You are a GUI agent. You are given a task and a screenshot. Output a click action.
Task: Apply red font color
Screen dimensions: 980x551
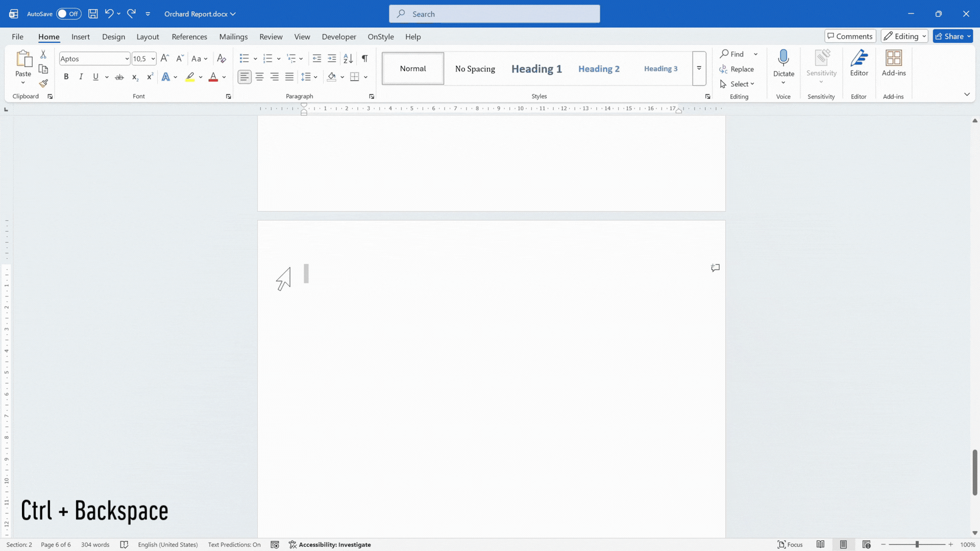tap(213, 77)
